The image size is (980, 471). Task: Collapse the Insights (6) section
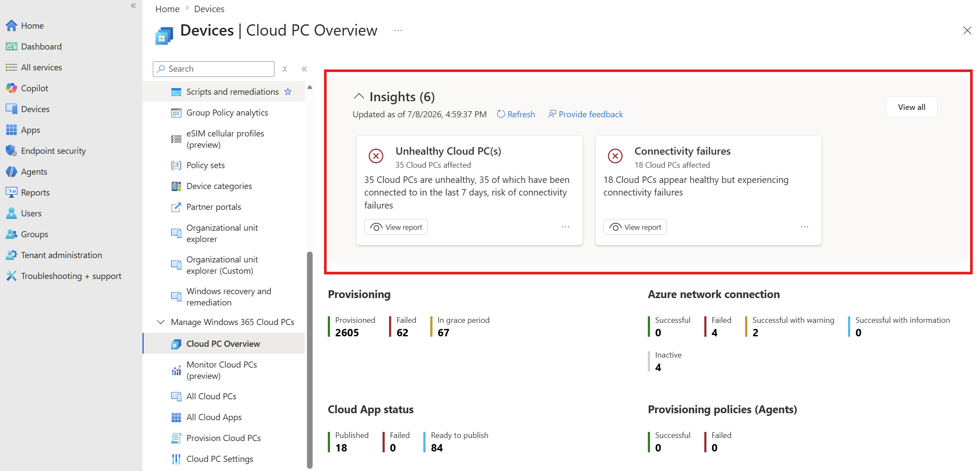click(359, 96)
